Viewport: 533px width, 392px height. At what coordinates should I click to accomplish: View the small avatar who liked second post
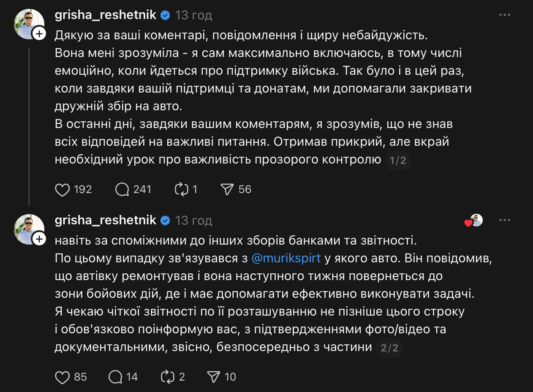point(476,220)
